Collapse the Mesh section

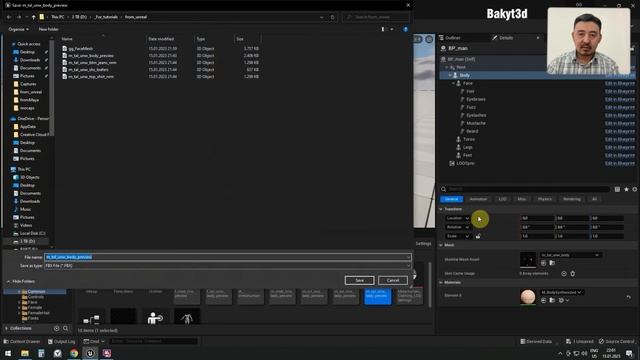tap(441, 245)
